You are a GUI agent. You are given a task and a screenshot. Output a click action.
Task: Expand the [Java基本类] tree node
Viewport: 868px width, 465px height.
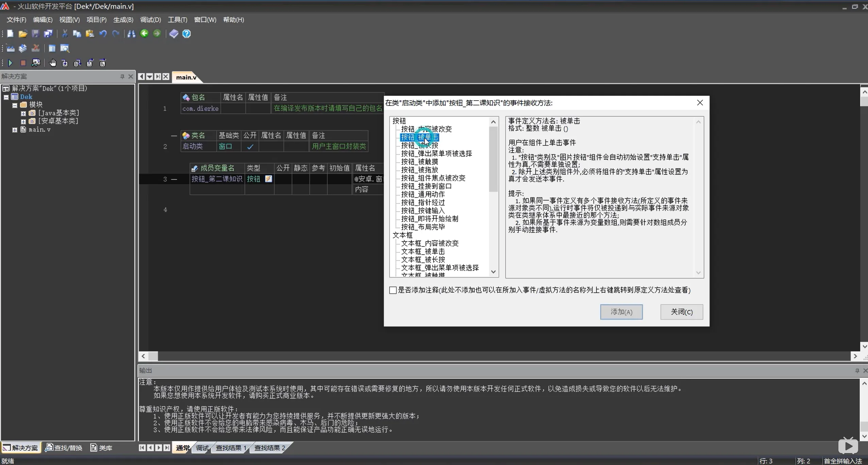pyautogui.click(x=23, y=113)
